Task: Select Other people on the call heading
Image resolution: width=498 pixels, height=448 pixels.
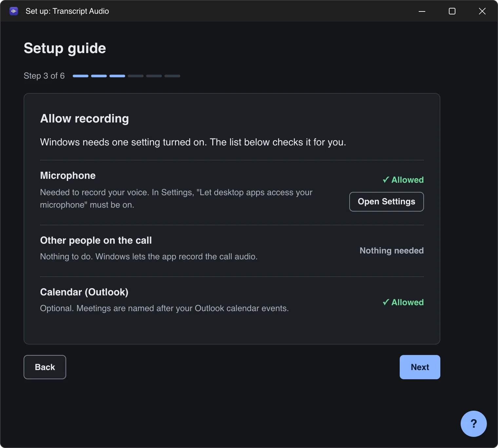Action: point(96,240)
